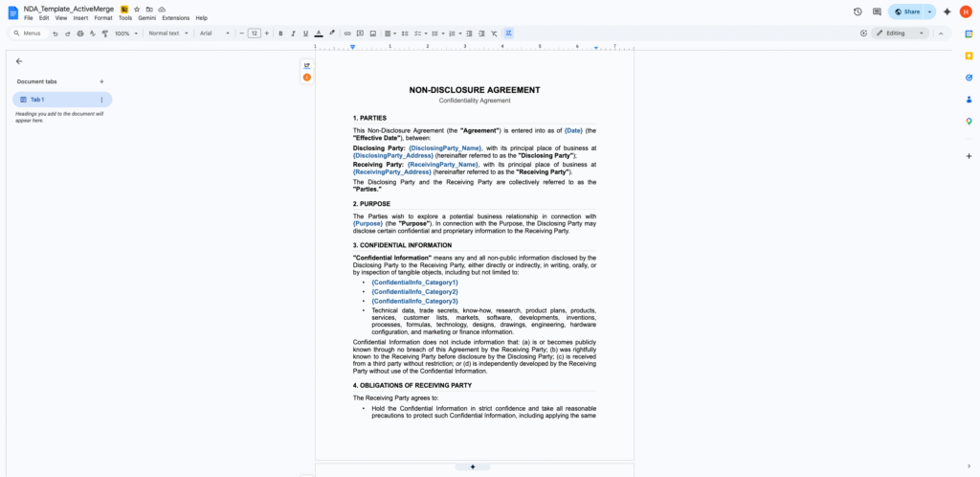Clear text formatting
Viewport: 980px width, 477px height.
coord(495,34)
